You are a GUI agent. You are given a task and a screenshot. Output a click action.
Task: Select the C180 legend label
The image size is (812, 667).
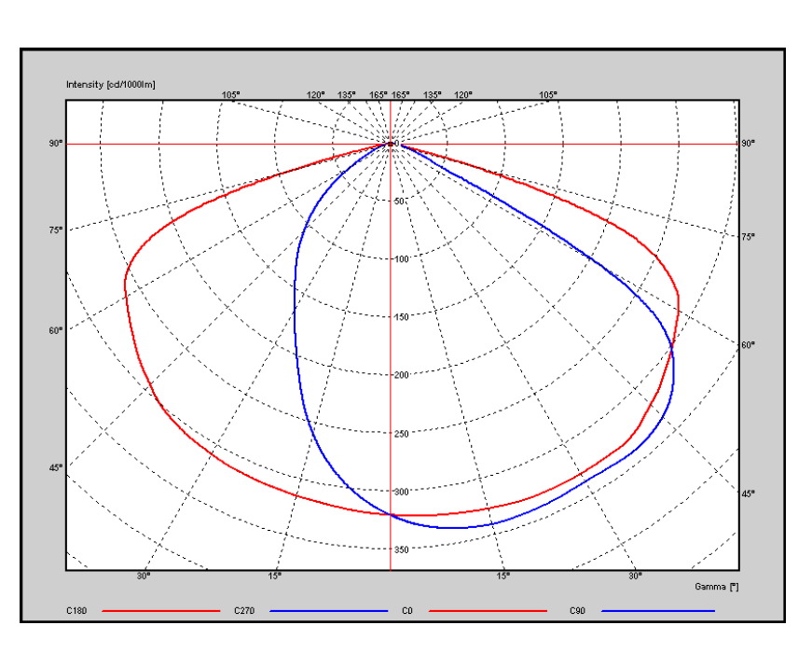(76, 610)
